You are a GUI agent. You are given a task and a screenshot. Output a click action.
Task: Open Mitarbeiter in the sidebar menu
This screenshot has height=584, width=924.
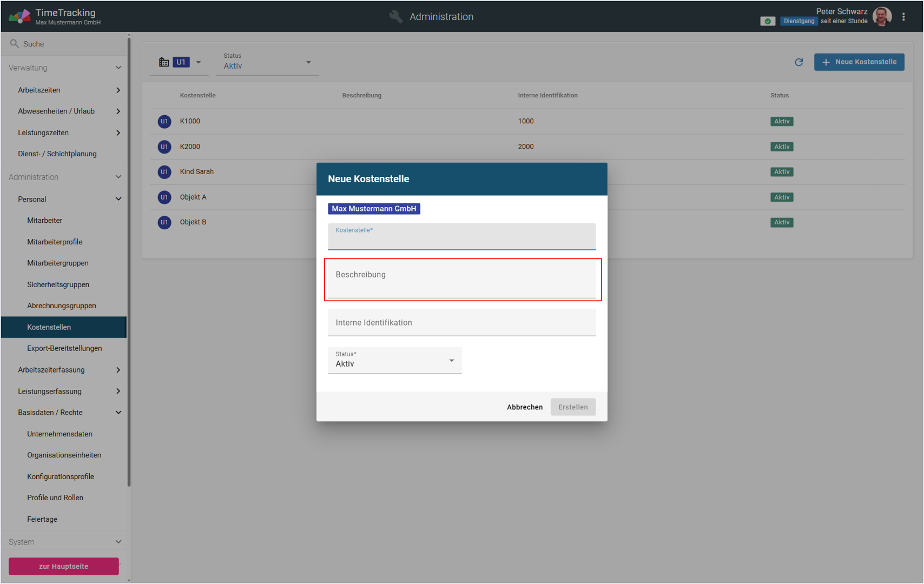(x=45, y=220)
